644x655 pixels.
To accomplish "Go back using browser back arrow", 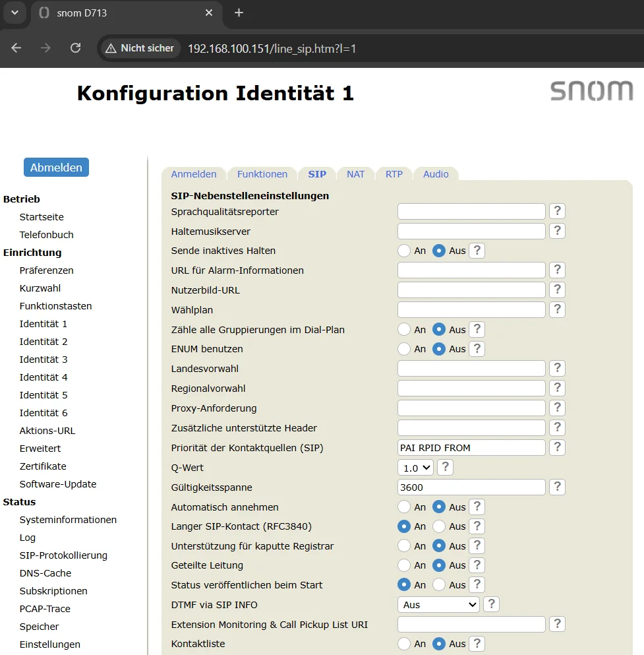I will 16,48.
